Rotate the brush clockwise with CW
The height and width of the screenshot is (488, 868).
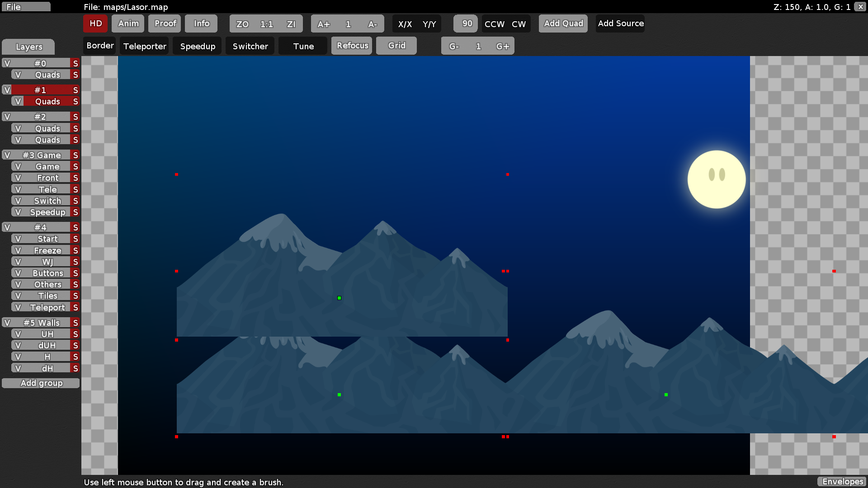519,24
